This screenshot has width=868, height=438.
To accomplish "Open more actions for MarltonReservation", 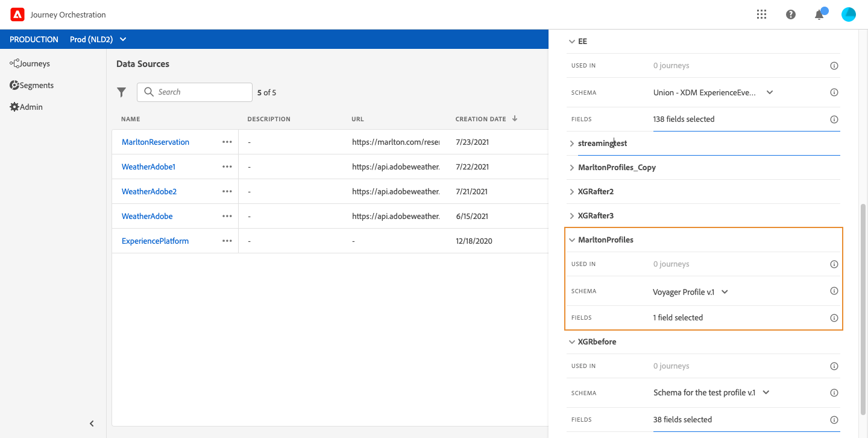I will (227, 142).
